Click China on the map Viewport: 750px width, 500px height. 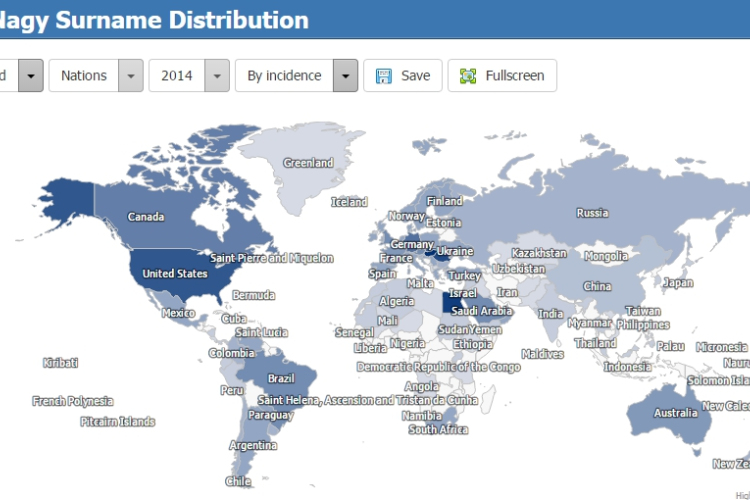(x=597, y=286)
